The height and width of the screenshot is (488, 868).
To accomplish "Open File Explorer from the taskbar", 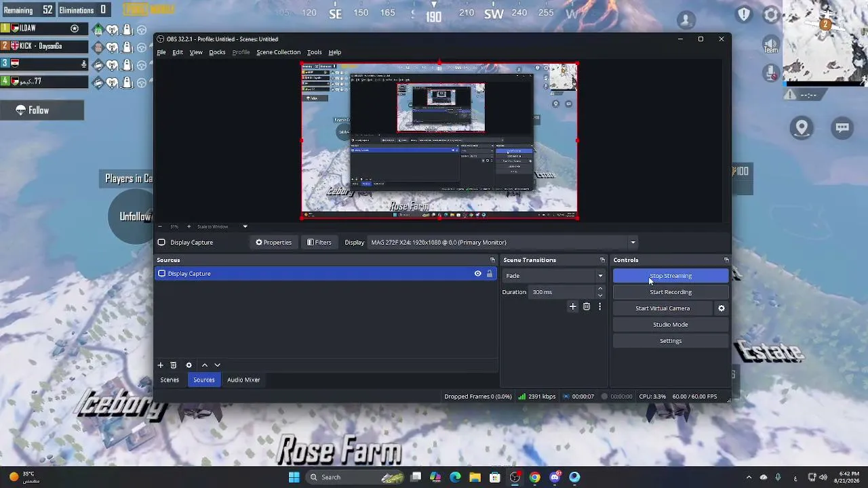I will (475, 477).
